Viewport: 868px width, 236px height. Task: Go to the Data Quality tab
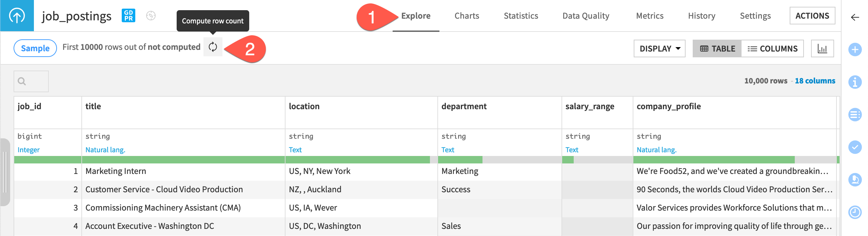pyautogui.click(x=586, y=16)
